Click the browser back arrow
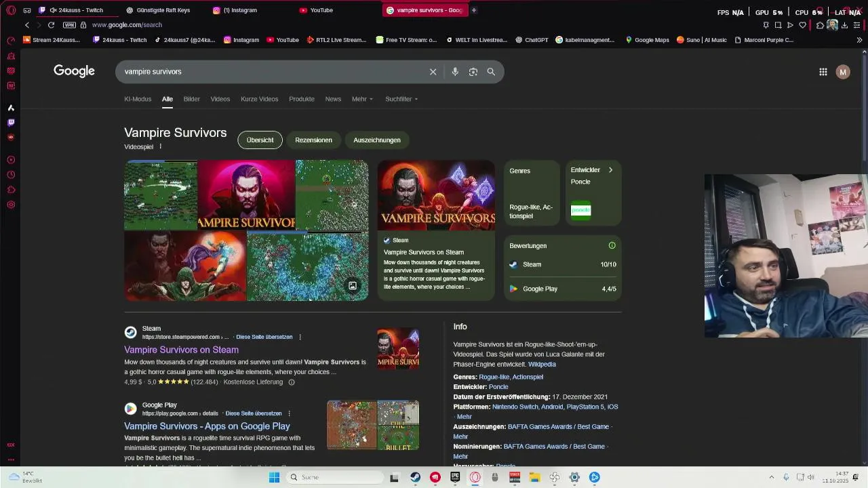 (x=27, y=25)
